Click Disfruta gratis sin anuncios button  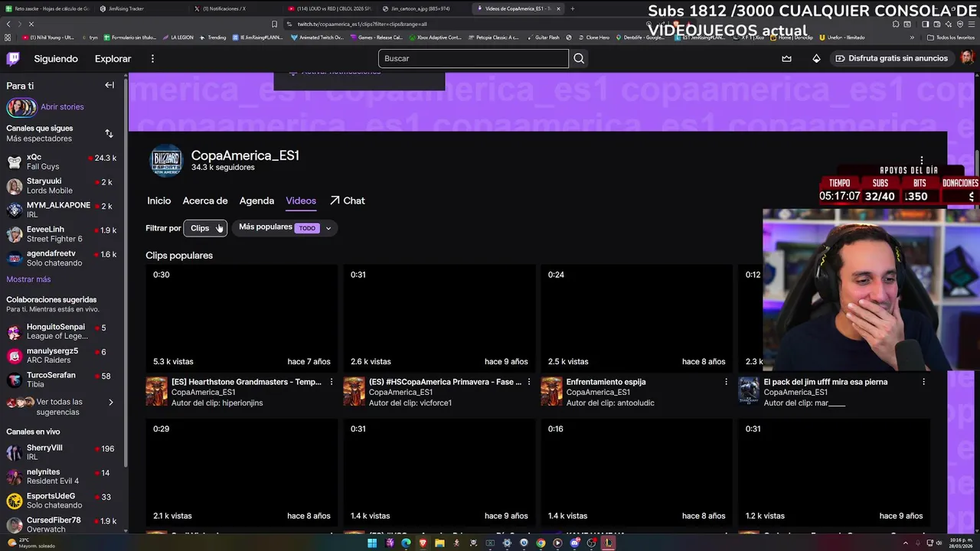pyautogui.click(x=891, y=58)
